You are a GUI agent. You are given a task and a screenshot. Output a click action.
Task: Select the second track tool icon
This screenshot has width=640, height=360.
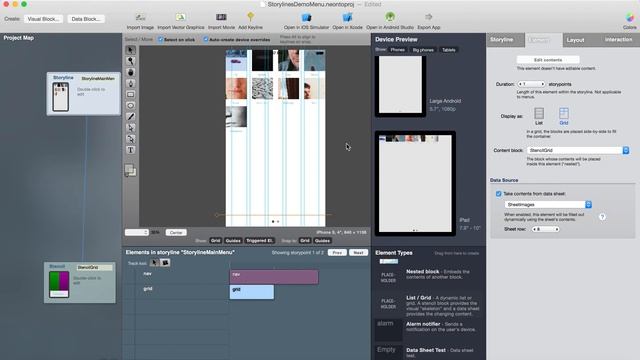[165, 262]
